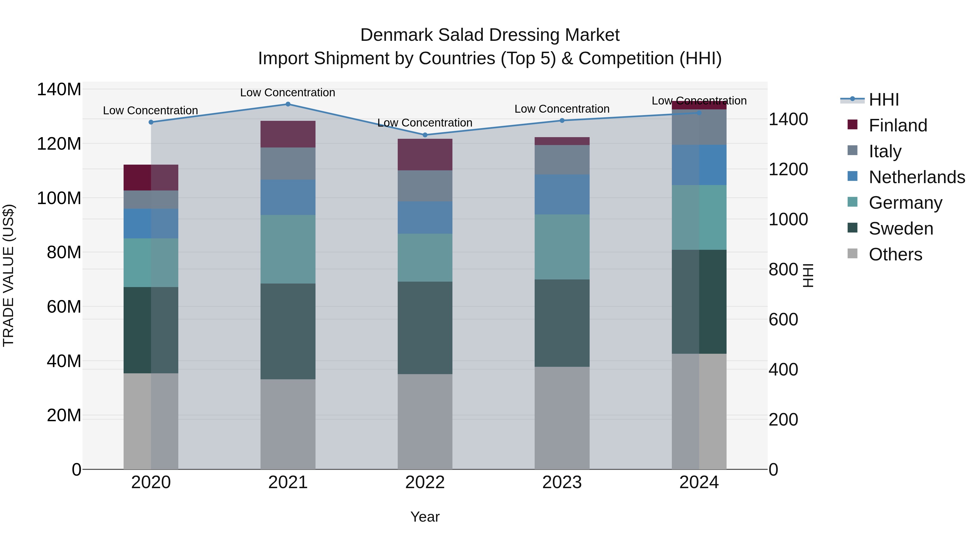Toggle the Netherlands legend label
Image resolution: width=980 pixels, height=551 pixels.
click(917, 177)
